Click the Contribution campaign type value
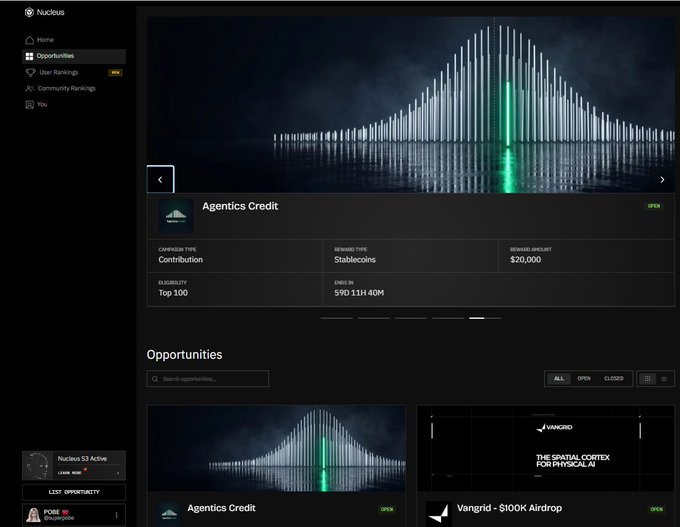This screenshot has width=680, height=527. click(x=180, y=259)
